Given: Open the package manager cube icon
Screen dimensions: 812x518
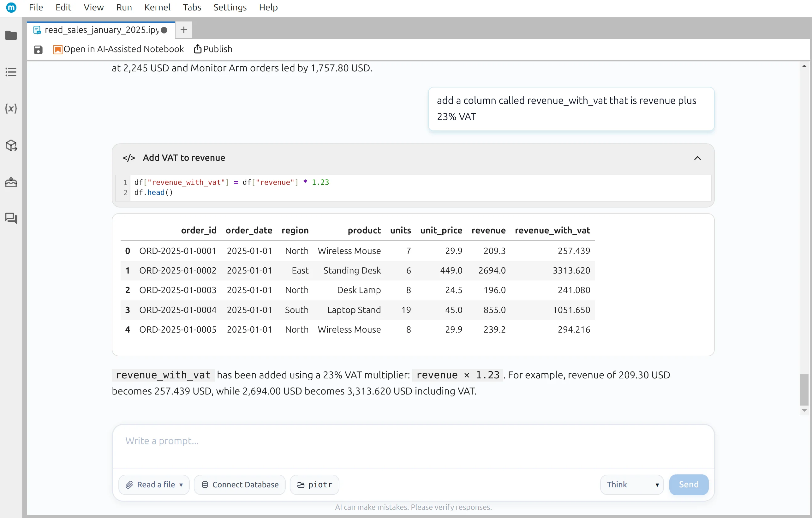Looking at the screenshot, I should (11, 145).
